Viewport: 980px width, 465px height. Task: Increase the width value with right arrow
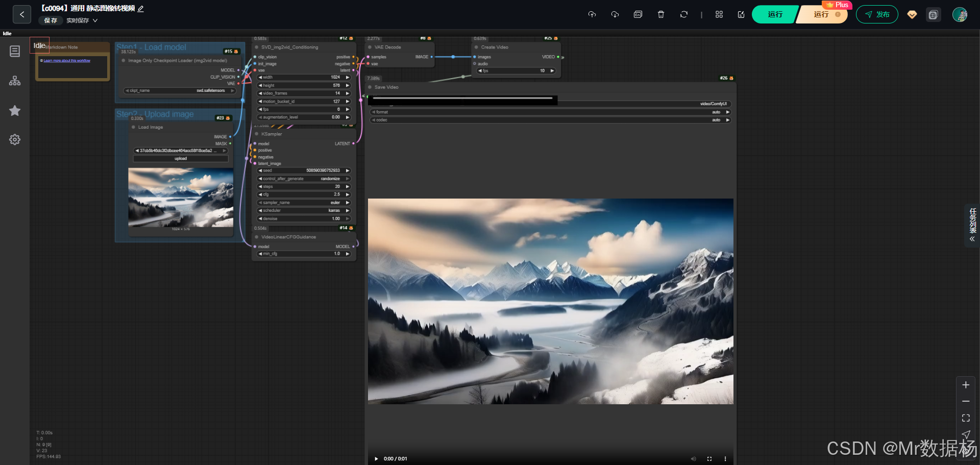[x=348, y=77]
